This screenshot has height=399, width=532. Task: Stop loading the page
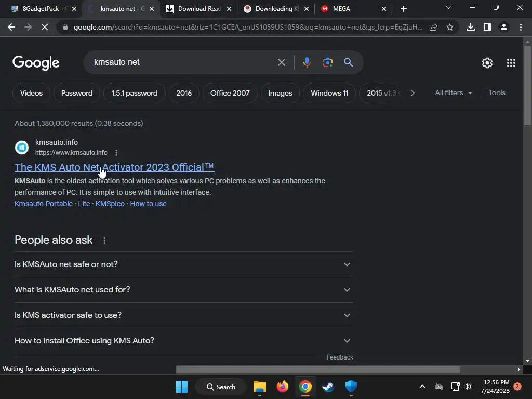click(45, 27)
